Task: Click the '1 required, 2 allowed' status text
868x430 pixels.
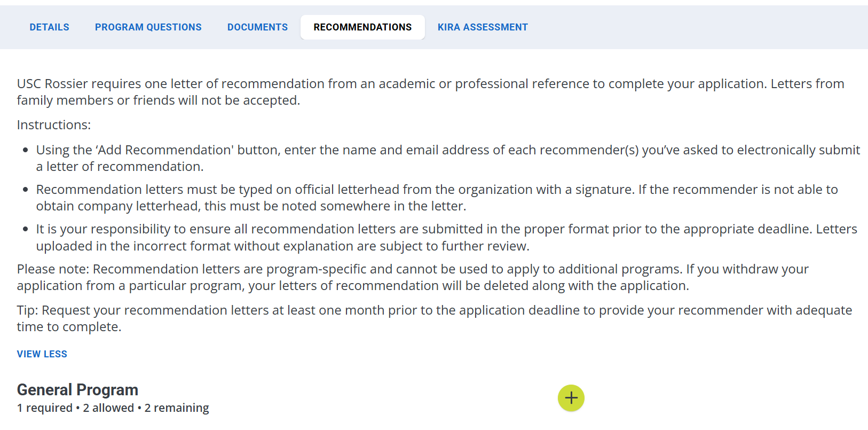Action: pos(75,408)
